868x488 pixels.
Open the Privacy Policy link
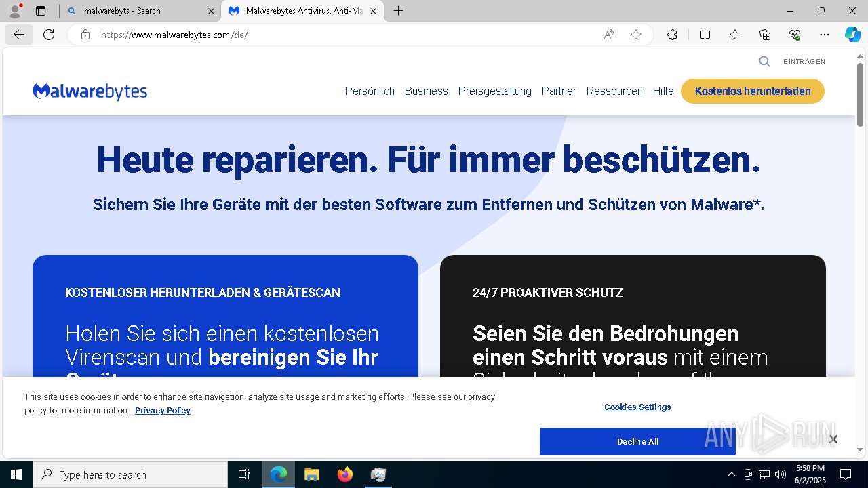click(x=163, y=411)
